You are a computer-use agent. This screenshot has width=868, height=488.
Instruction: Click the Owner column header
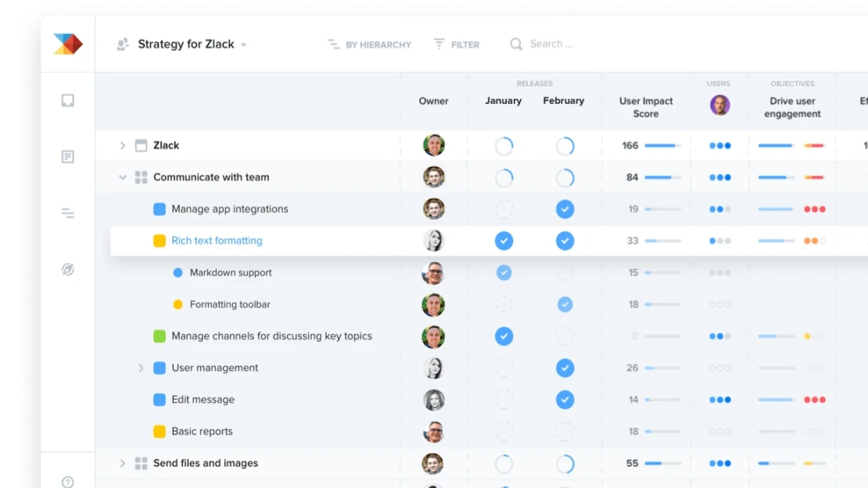[433, 101]
